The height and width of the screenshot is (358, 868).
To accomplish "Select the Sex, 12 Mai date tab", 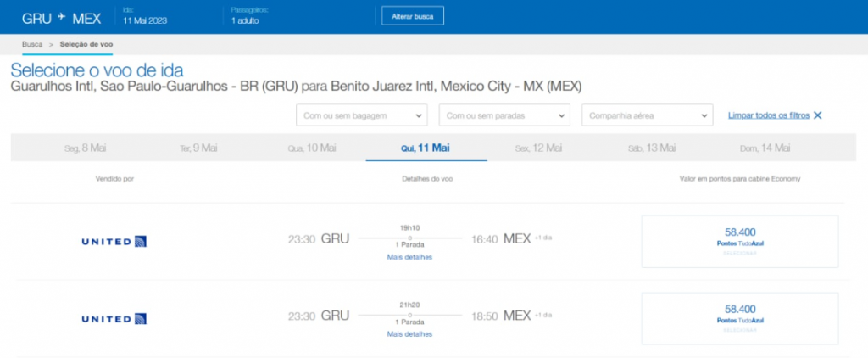I will point(538,148).
